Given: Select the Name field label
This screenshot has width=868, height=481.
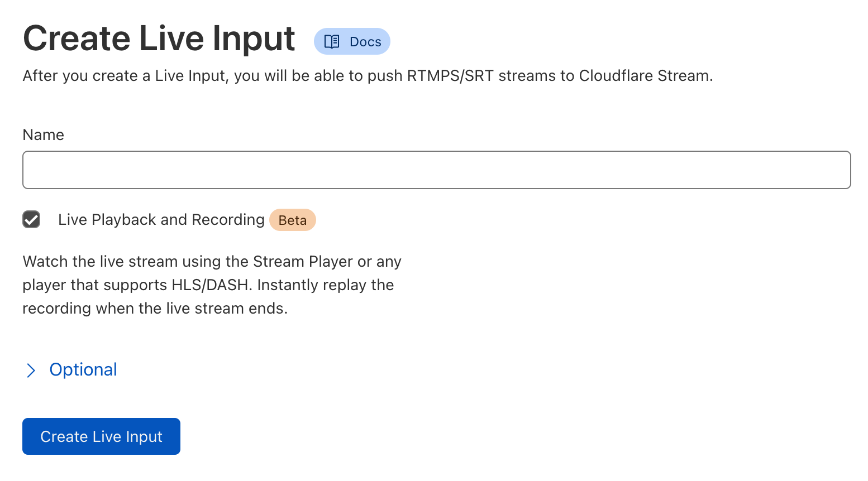Looking at the screenshot, I should (43, 134).
